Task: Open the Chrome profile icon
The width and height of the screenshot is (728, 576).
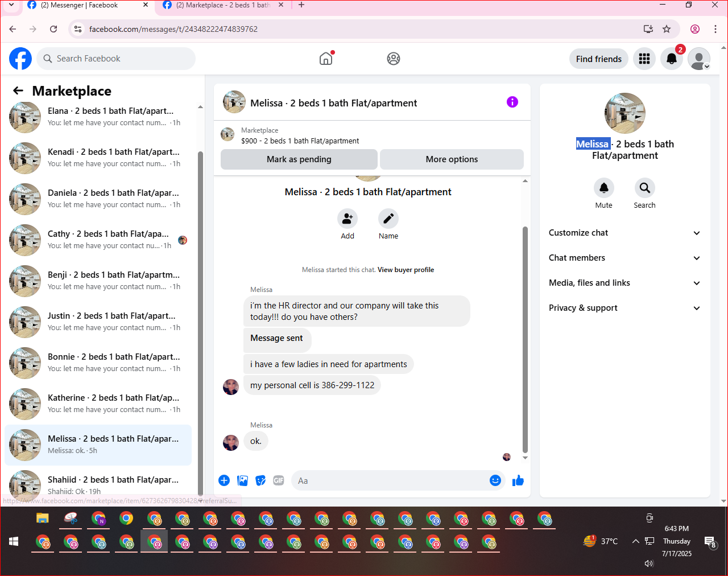Action: click(695, 29)
